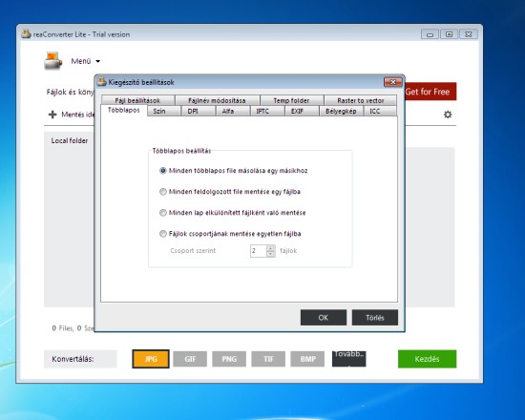Choose the BMP format button
This screenshot has width=525, height=420.
pos(307,359)
